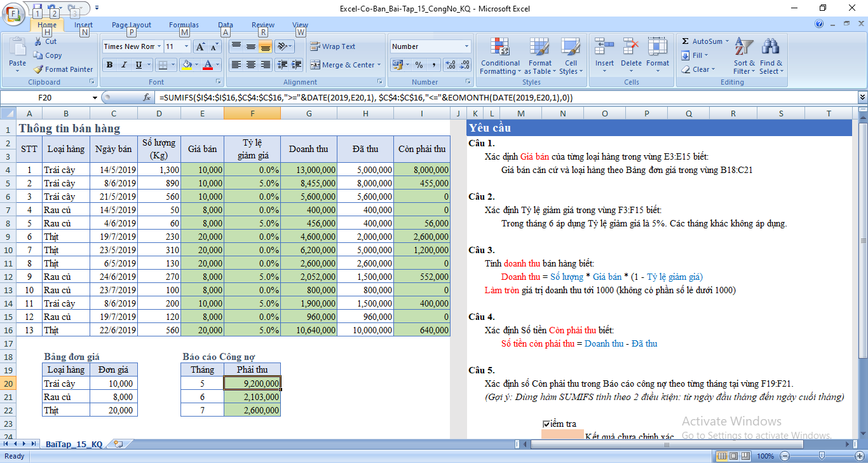The width and height of the screenshot is (868, 463).
Task: Toggle Bold formatting
Action: 109,65
